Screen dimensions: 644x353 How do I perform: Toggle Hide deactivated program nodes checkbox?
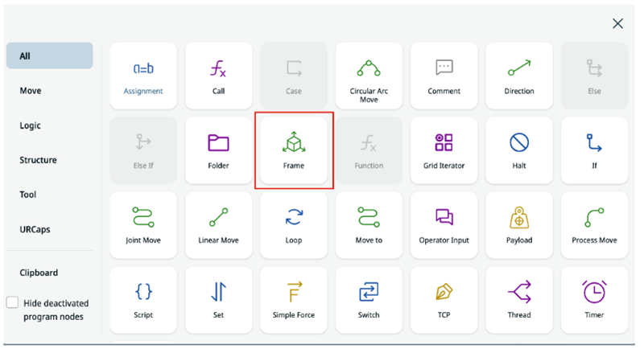coord(12,303)
